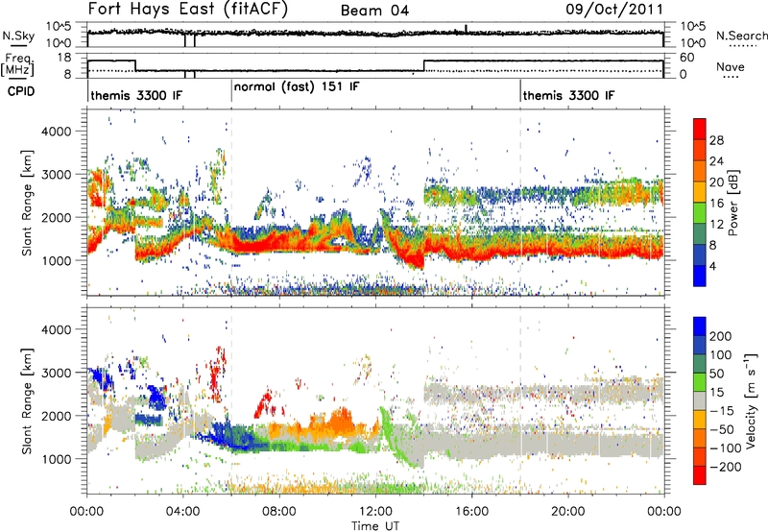Click the '12:00' time tick label
The width and height of the screenshot is (768, 532).
click(x=375, y=512)
